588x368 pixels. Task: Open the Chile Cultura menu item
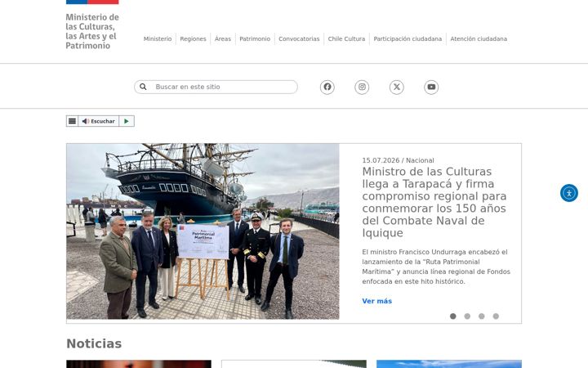click(x=346, y=38)
